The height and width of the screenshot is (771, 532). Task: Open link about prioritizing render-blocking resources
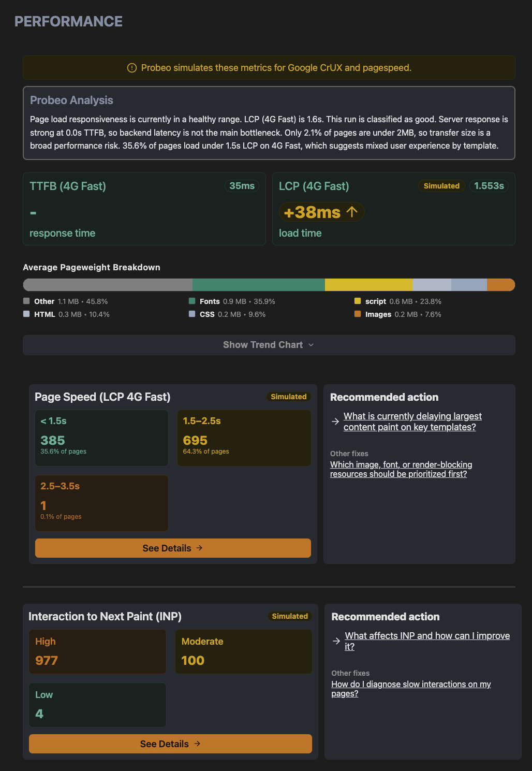401,469
